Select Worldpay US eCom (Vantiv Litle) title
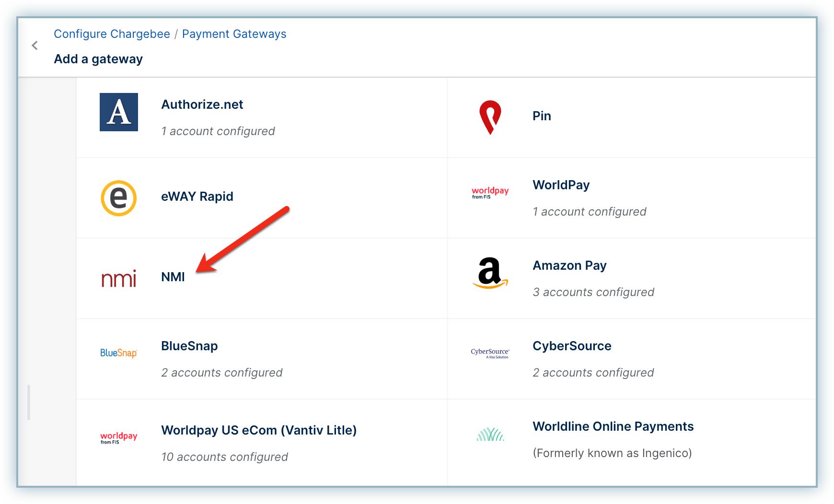The width and height of the screenshot is (834, 504). (x=259, y=430)
